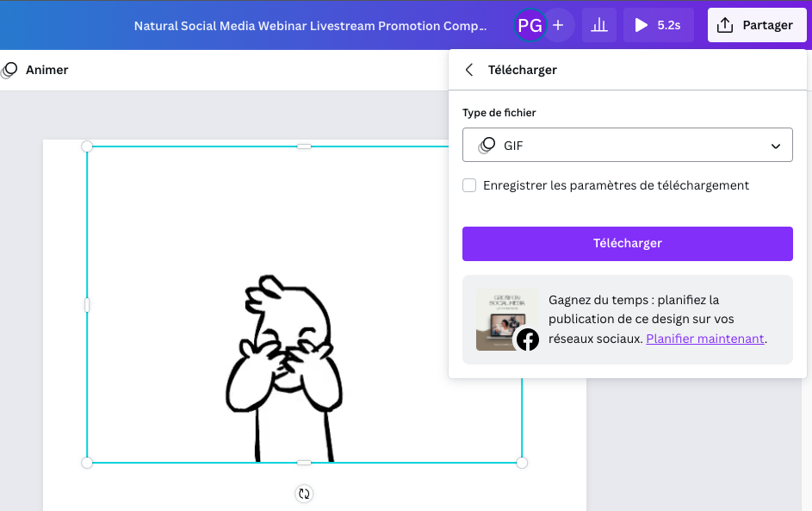This screenshot has height=511, width=812.
Task: Click the design title to rename it
Action: [x=310, y=25]
